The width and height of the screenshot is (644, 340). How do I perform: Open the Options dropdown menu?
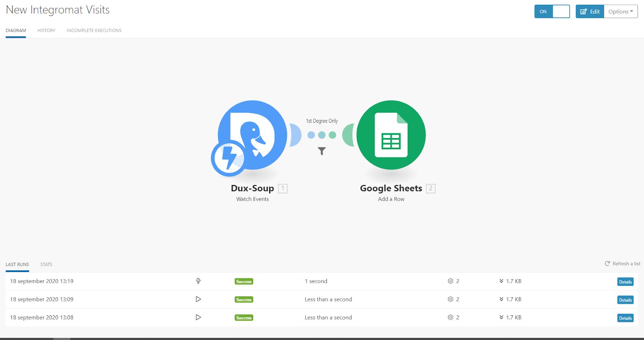coord(621,12)
